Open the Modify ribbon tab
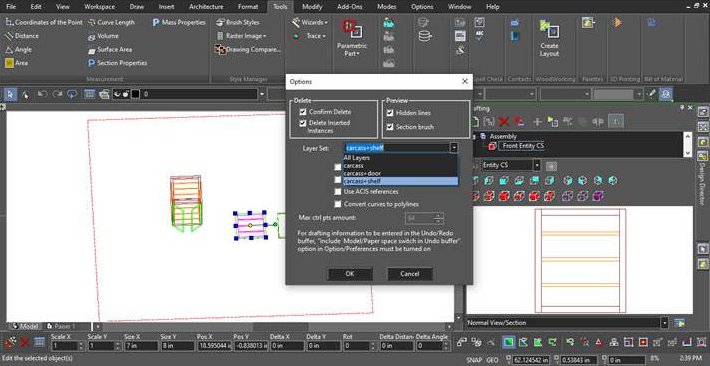This screenshot has height=366, width=710. tap(312, 7)
